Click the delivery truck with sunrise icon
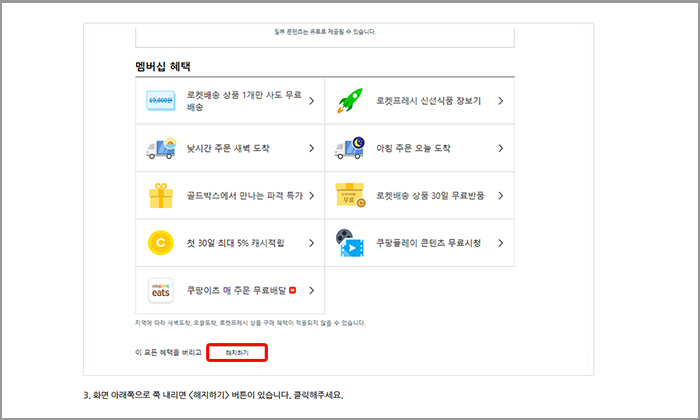Screen dimensions: 700x420 point(161,148)
